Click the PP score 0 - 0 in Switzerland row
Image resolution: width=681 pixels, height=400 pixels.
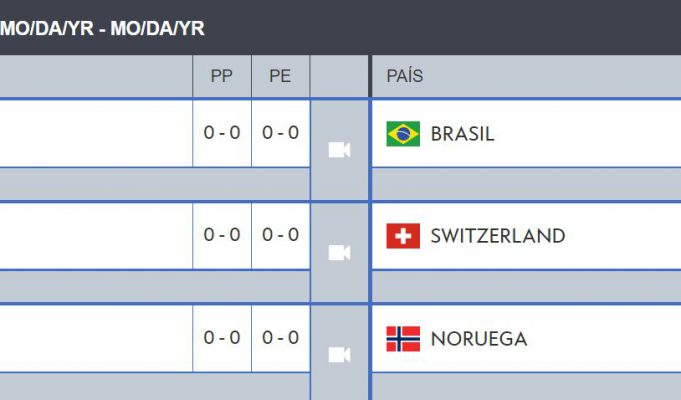coord(222,235)
